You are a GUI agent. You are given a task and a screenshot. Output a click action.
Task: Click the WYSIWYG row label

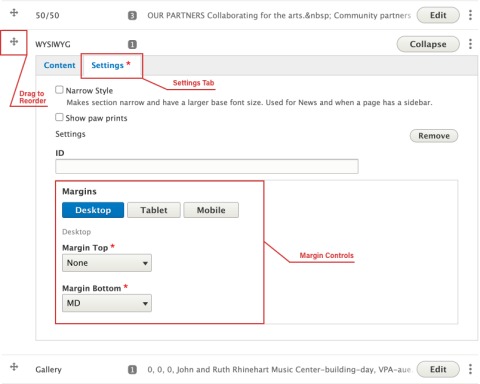tap(53, 44)
